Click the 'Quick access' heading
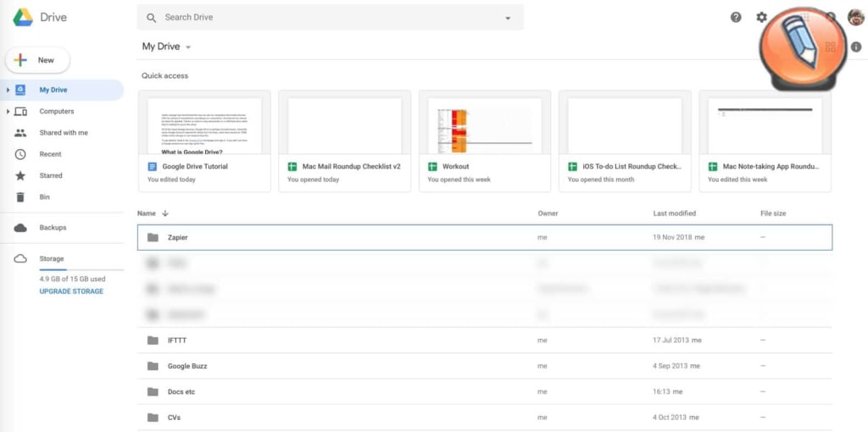The width and height of the screenshot is (868, 432). click(x=165, y=75)
